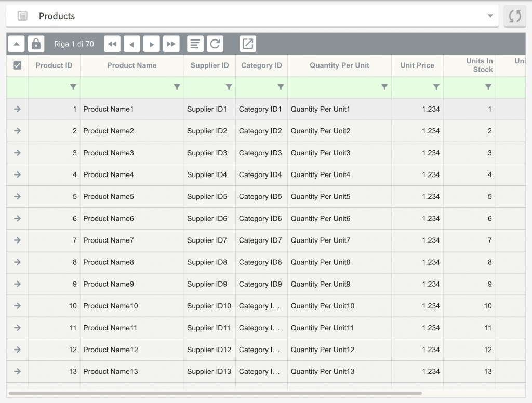Viewport: 532px width, 403px height.
Task: Open row arrow for Product Name7
Action: tap(17, 240)
